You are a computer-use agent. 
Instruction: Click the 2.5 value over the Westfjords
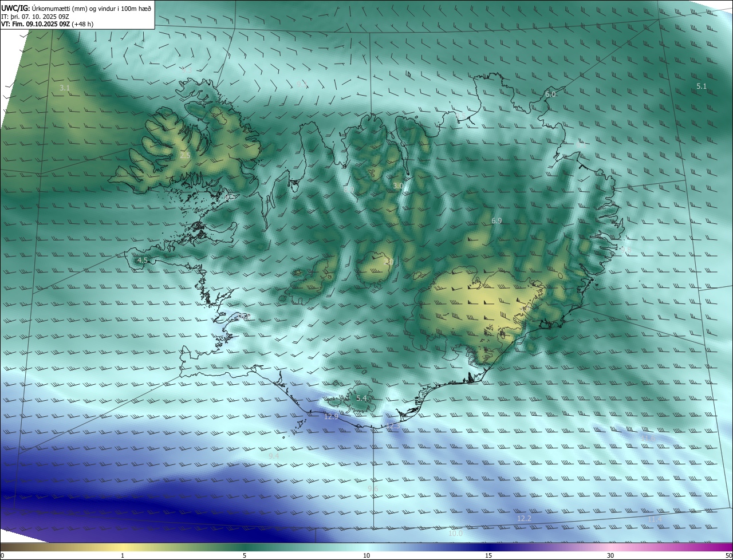[185, 155]
